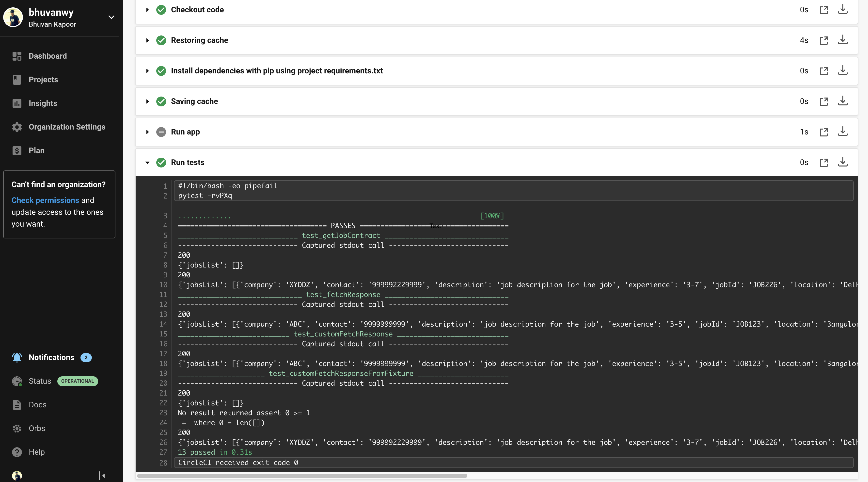Viewport: 868px width, 482px height.
Task: Open Insights from the sidebar
Action: [x=43, y=103]
